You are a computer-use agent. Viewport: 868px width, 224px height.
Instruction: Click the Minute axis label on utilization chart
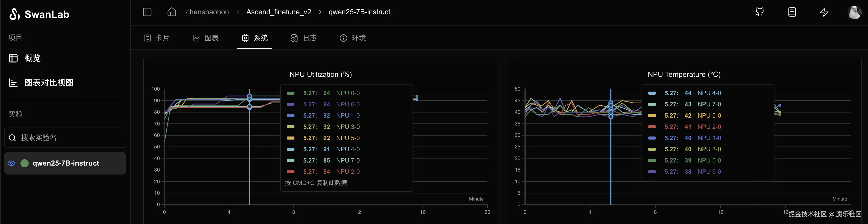(476, 199)
